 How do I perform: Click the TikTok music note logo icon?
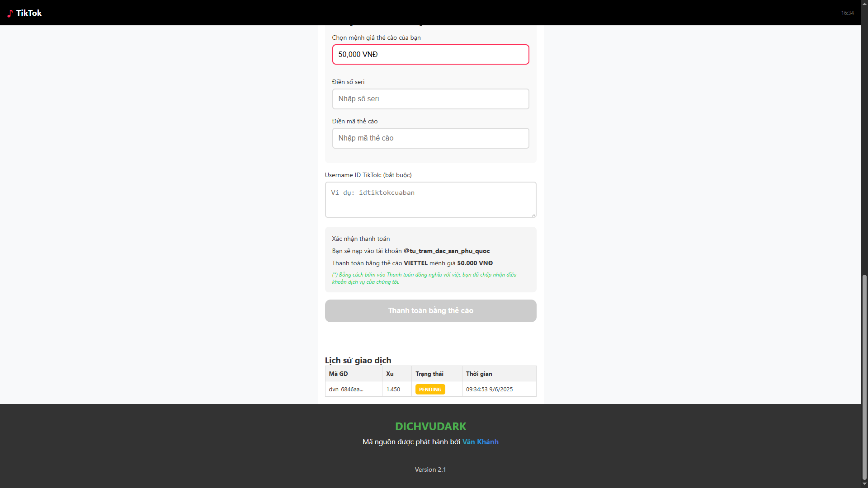point(10,14)
